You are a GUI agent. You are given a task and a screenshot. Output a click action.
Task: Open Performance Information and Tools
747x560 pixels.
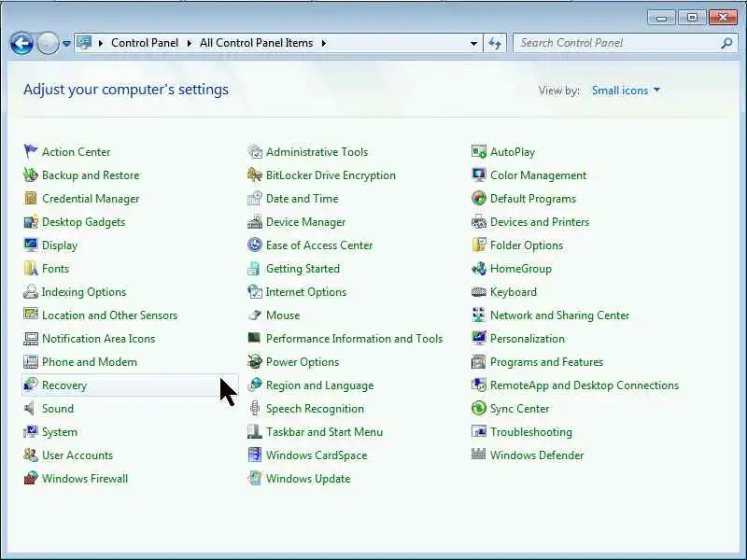[x=355, y=338]
